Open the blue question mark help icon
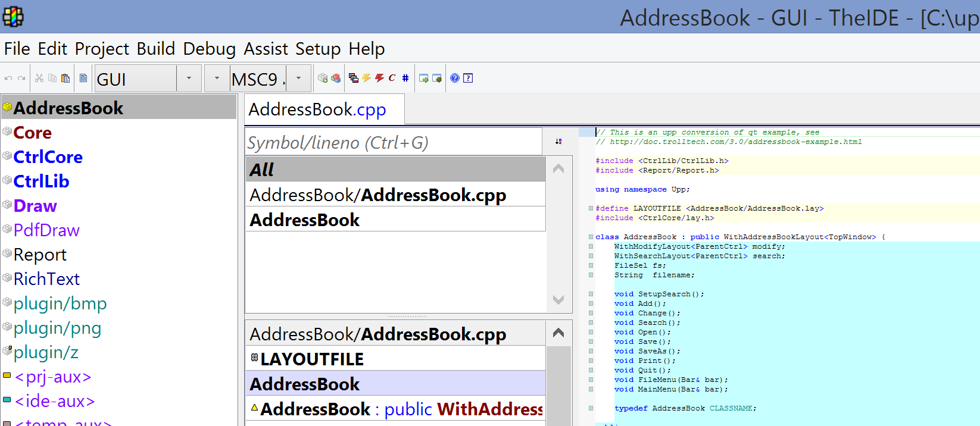Image resolution: width=980 pixels, height=426 pixels. [455, 78]
